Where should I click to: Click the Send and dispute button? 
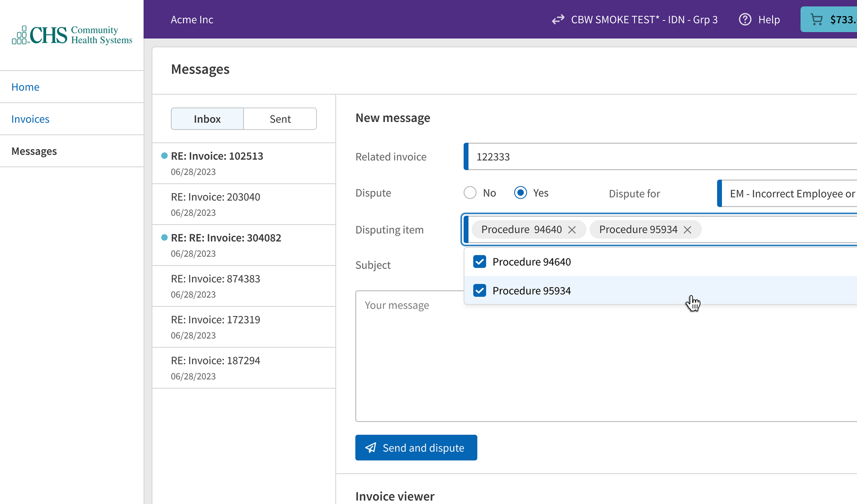(x=416, y=448)
